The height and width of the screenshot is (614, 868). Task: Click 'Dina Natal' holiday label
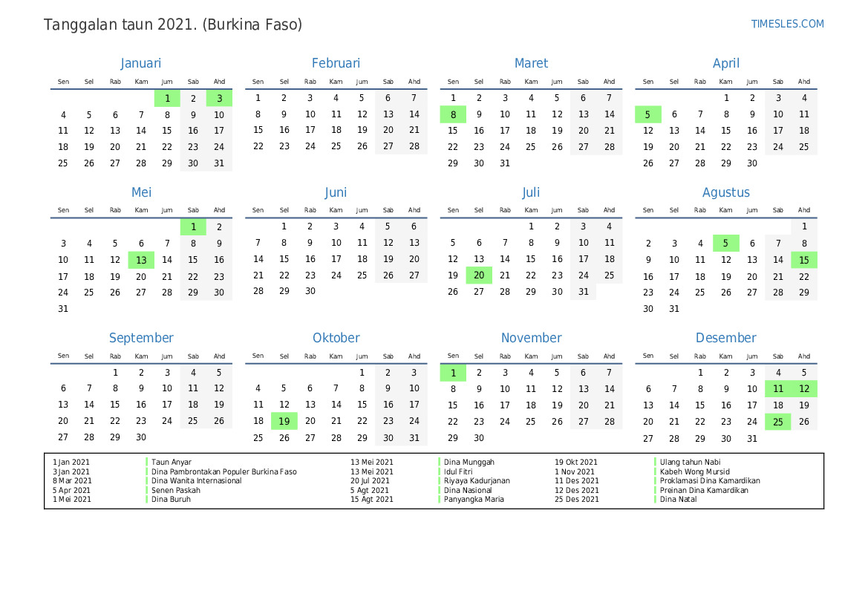678,500
